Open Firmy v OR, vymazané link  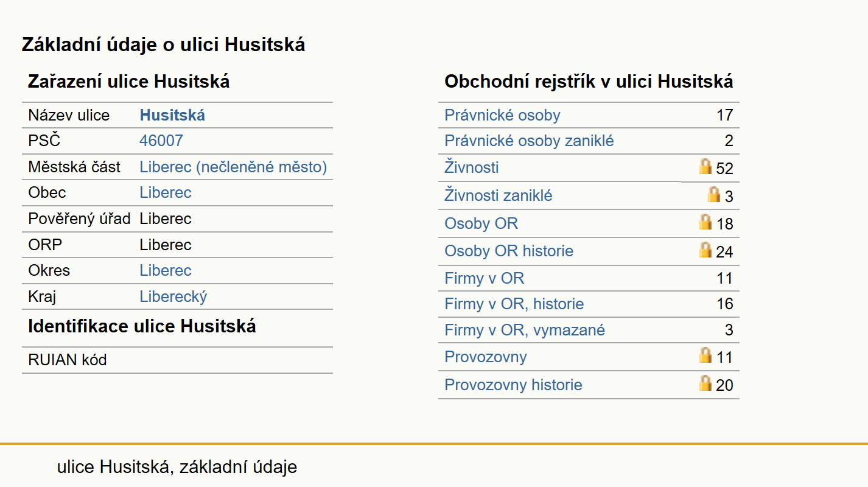pyautogui.click(x=525, y=330)
